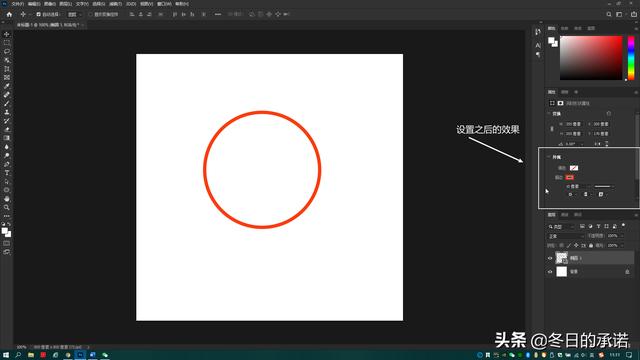Toggle the Auto-Select checkbox
640x360 pixels.
coord(38,14)
